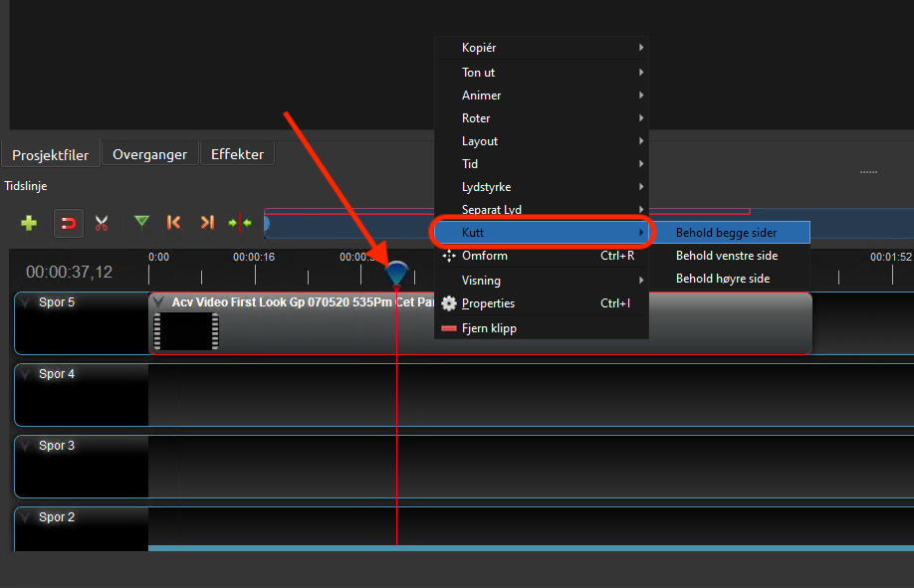Open the Spor 4 track dropdown arrow
Image resolution: width=914 pixels, height=588 pixels.
tap(25, 374)
